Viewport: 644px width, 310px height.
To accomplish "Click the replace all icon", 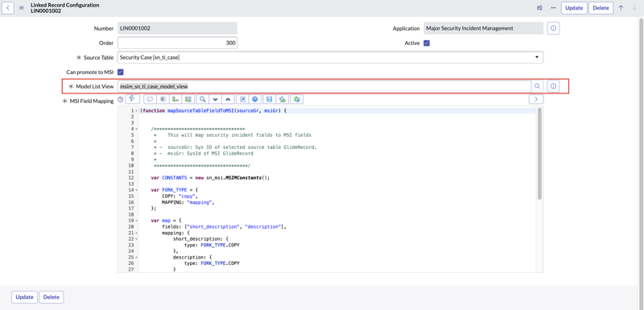I will pyautogui.click(x=188, y=99).
